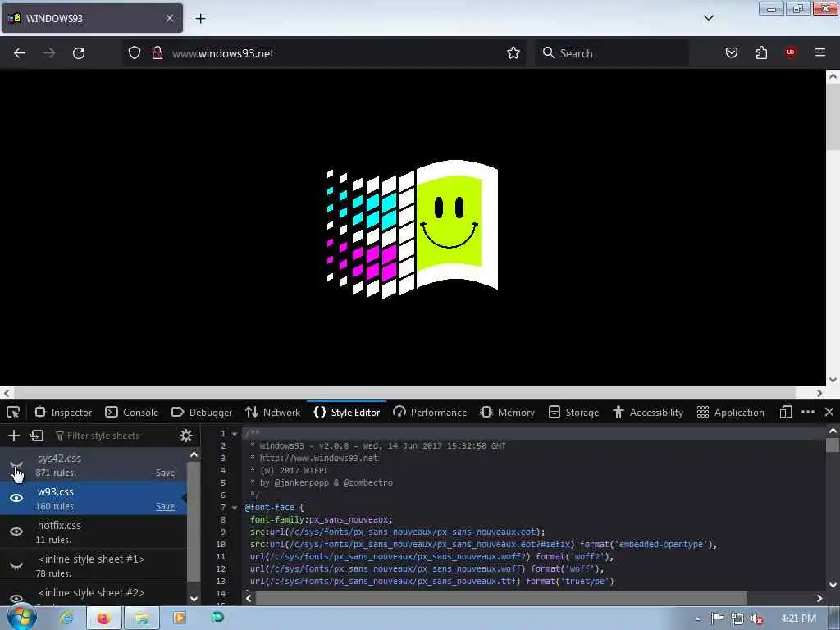Open the Storage panel tab

[x=573, y=412]
